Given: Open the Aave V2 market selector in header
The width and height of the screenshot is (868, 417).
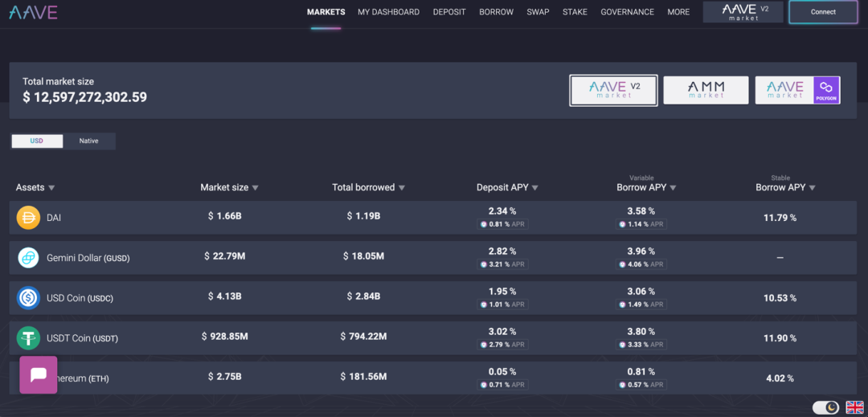Looking at the screenshot, I should (743, 11).
